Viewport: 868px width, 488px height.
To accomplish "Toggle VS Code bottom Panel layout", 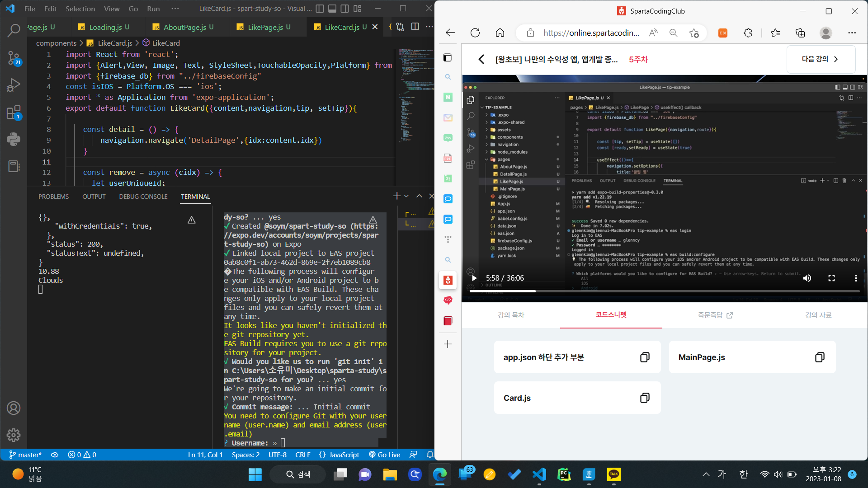I will click(332, 9).
